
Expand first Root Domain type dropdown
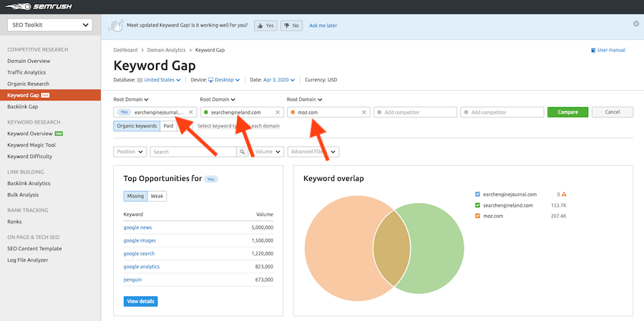point(131,99)
